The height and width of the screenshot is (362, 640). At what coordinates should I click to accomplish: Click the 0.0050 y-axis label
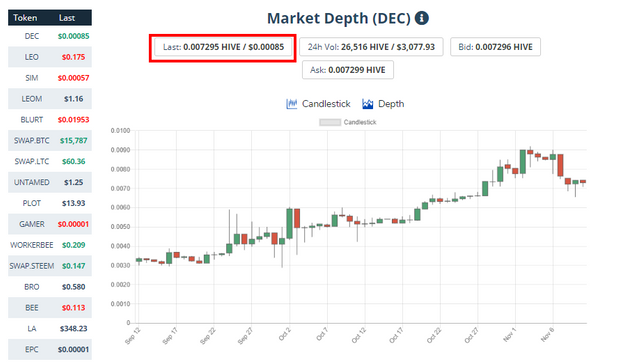[x=120, y=227]
